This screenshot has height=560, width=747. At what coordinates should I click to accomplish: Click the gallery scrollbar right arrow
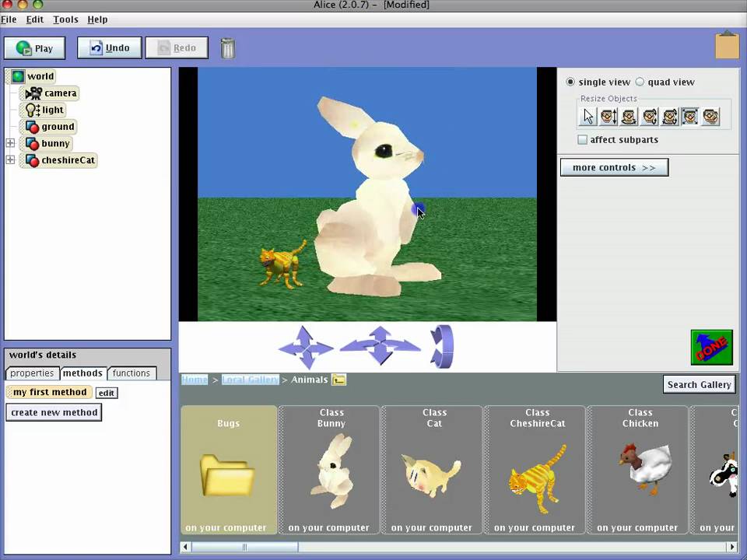click(x=732, y=547)
